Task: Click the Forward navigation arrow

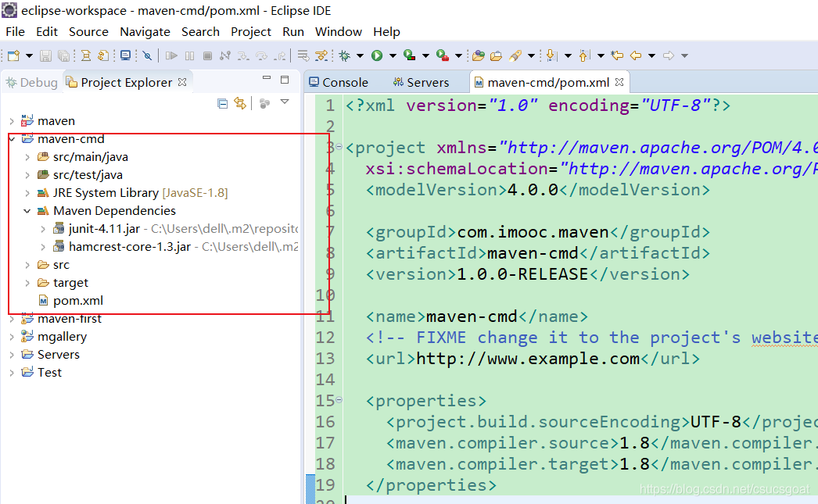Action: [669, 55]
